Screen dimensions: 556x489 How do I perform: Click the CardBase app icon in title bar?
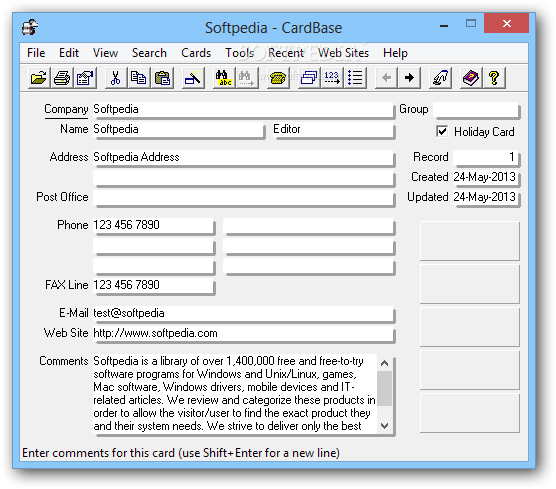point(30,27)
